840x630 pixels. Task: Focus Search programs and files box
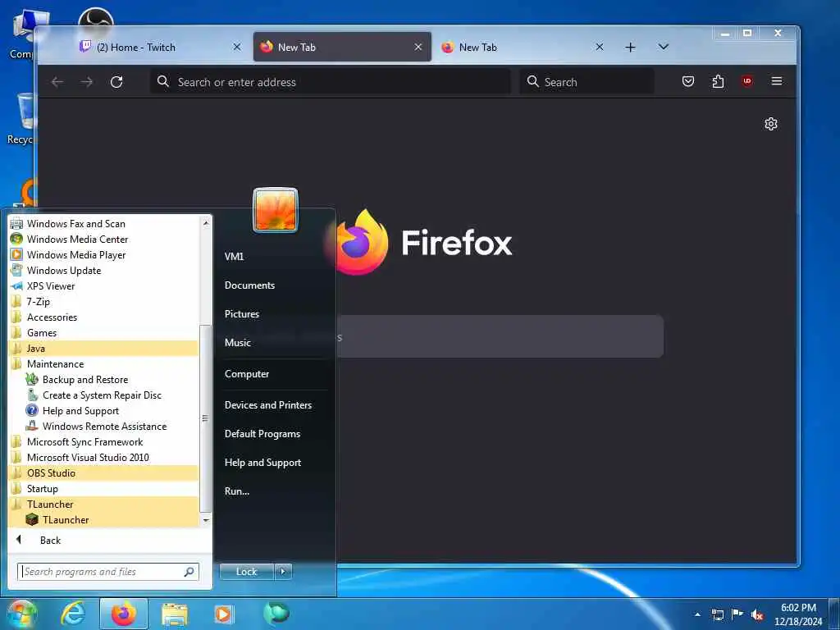coord(107,572)
